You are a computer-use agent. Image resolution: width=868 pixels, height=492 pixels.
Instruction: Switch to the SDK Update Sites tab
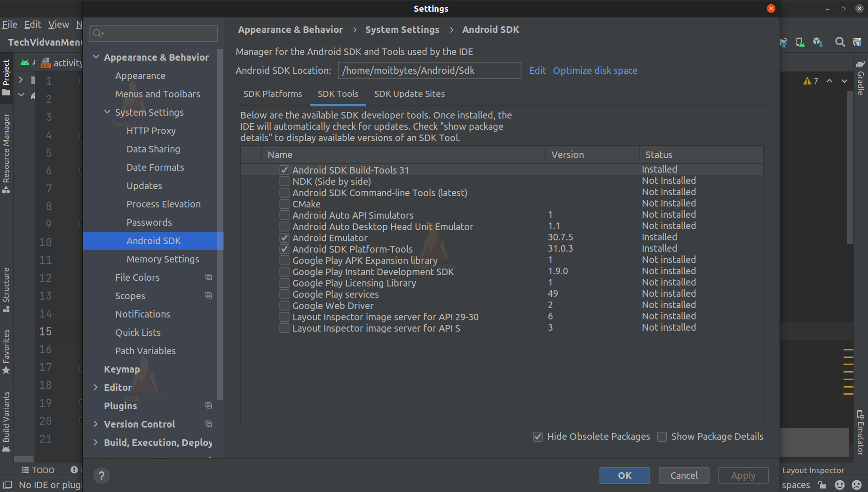tap(410, 94)
